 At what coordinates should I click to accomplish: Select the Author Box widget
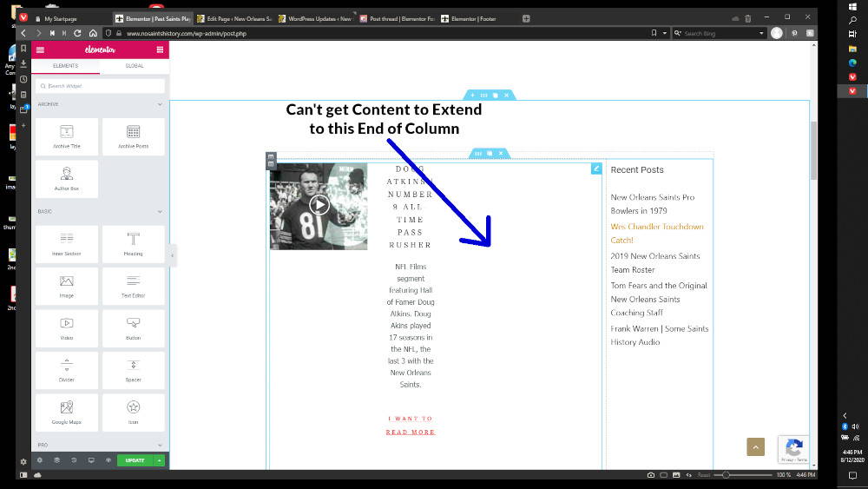tap(67, 179)
